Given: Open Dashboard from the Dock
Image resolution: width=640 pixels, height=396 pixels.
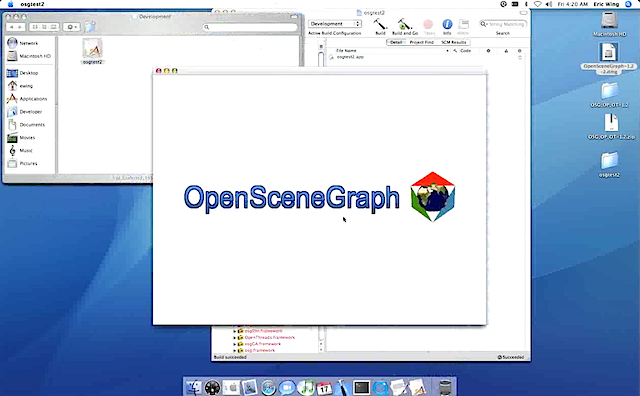Looking at the screenshot, I should 212,387.
